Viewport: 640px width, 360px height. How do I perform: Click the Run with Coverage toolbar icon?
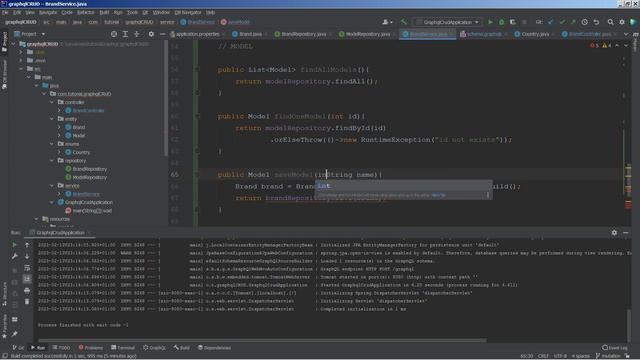[x=513, y=22]
